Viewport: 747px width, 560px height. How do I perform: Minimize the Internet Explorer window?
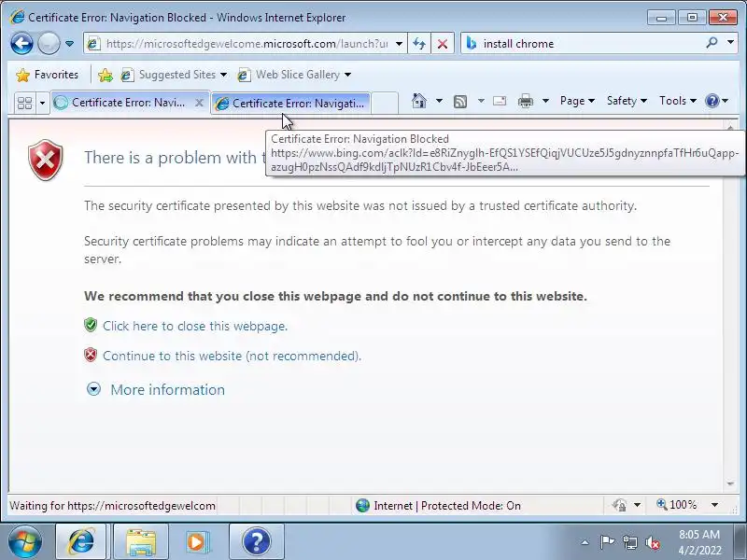(661, 18)
